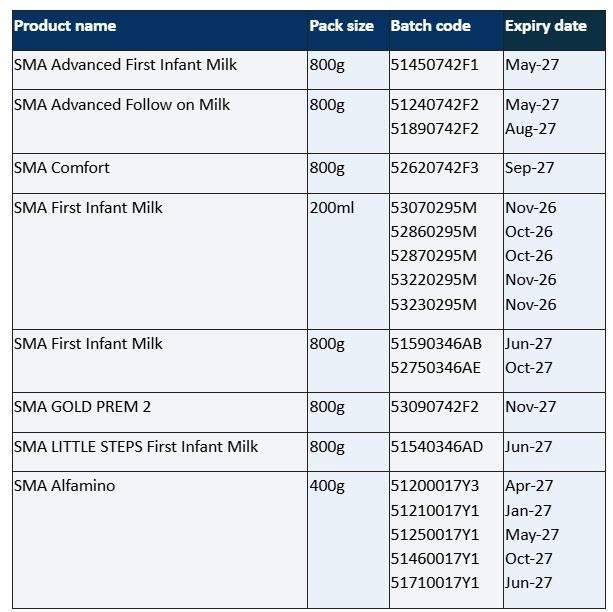Click the Sep-27 expiry date
The image size is (613, 612).
[x=531, y=168]
